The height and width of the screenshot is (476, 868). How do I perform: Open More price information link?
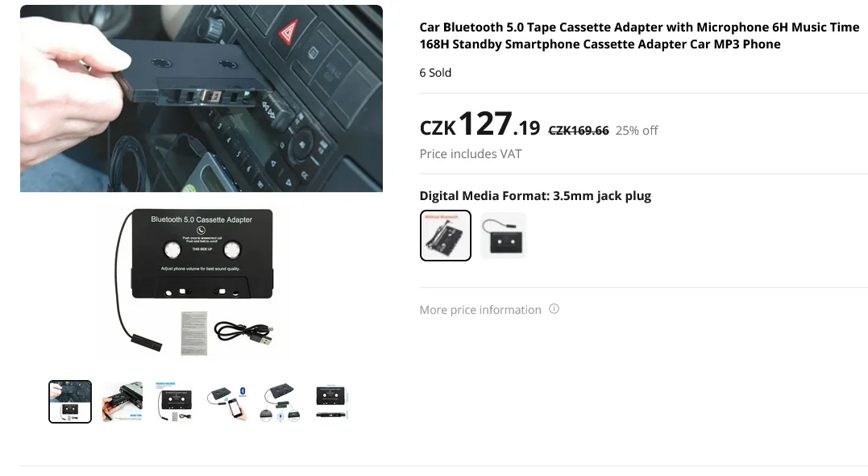[480, 310]
